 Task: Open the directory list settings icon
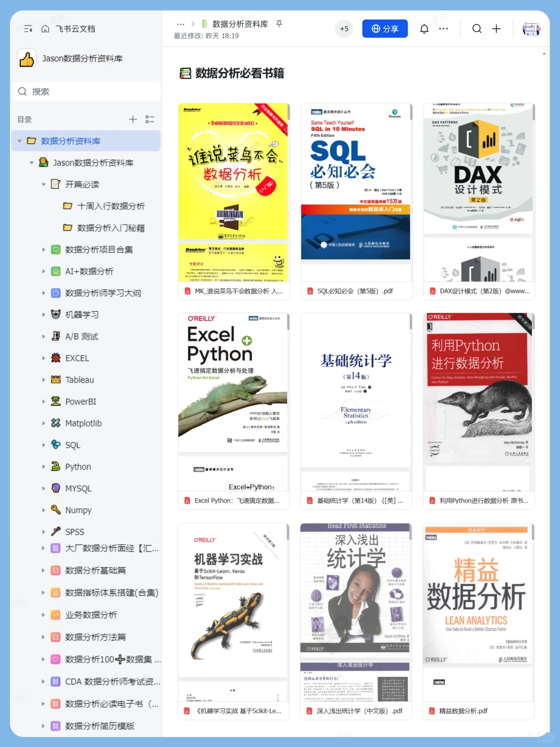(x=150, y=119)
